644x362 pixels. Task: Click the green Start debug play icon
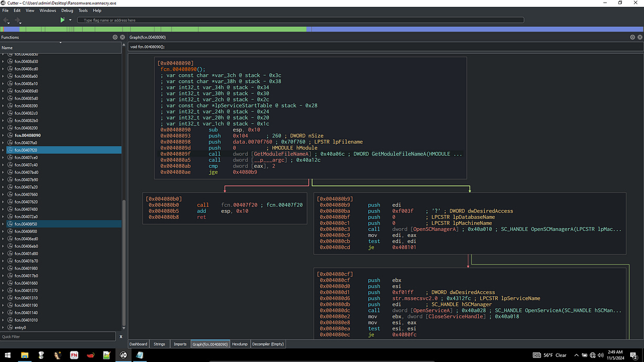pos(62,20)
